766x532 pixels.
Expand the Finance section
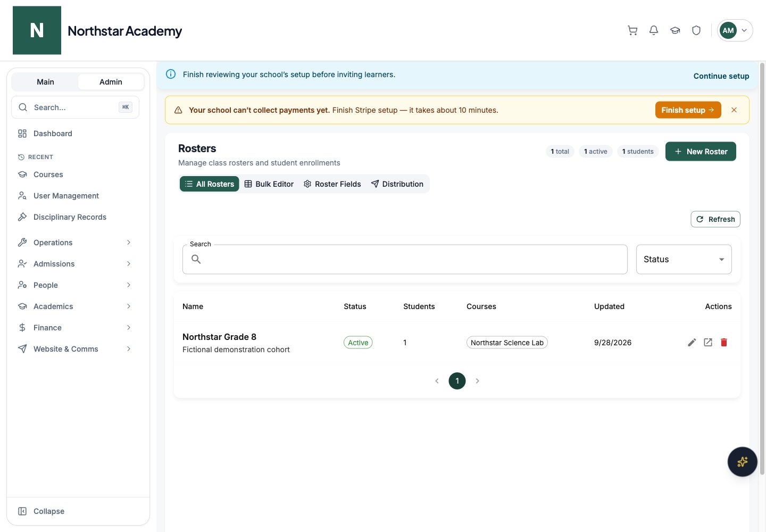pos(76,328)
